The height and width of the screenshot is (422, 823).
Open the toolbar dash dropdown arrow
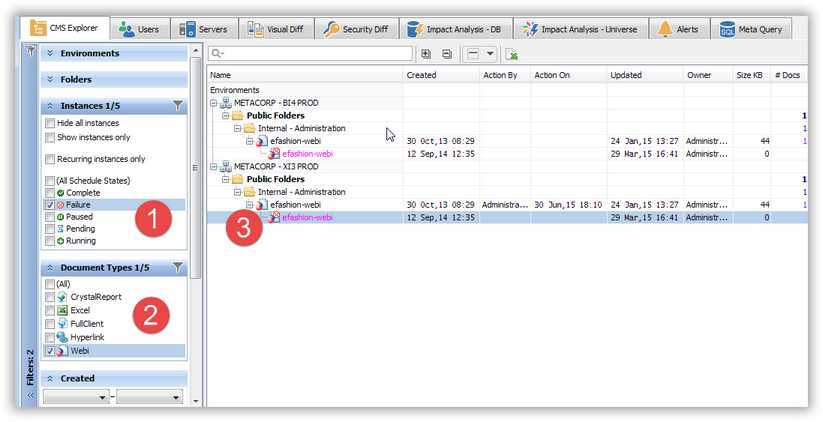coord(490,54)
